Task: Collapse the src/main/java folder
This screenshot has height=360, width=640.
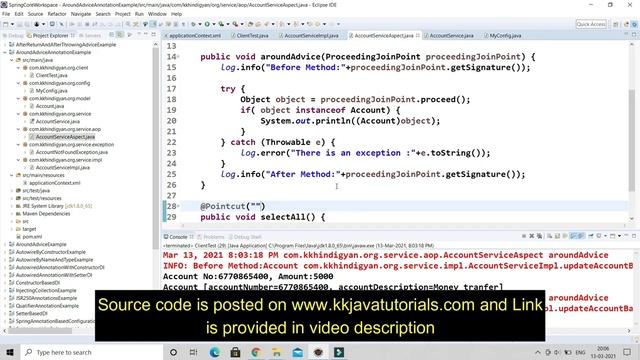Action: pos(12,60)
